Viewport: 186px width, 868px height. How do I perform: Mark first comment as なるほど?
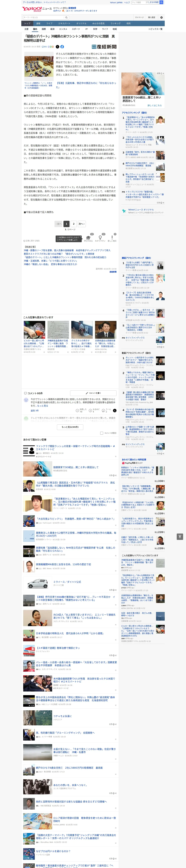point(94,410)
